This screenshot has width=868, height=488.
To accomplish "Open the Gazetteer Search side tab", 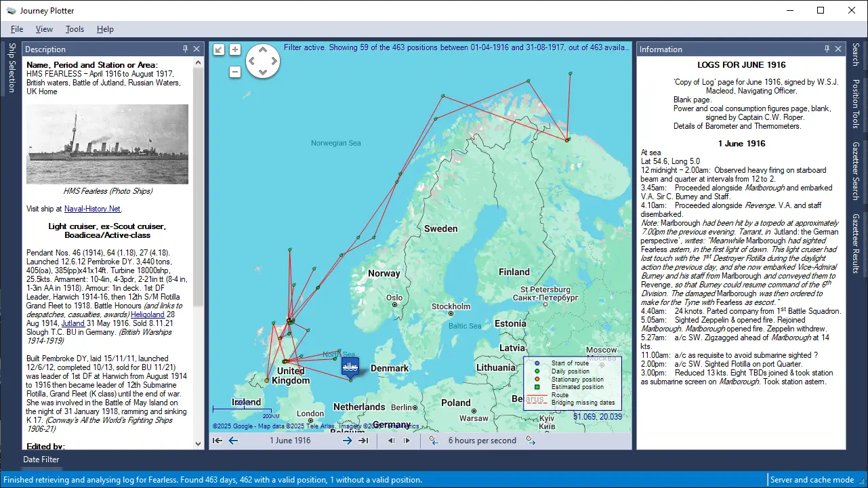I will click(856, 171).
